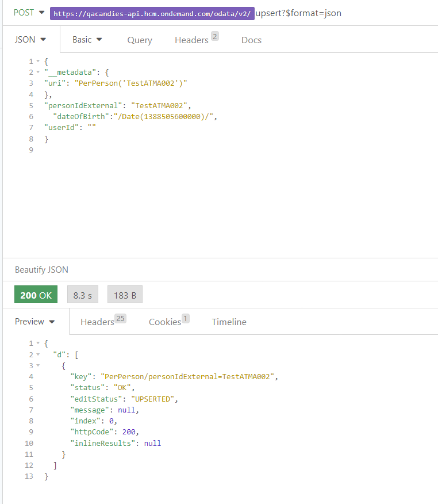Click the 200 OK status badge
Screen dimensions: 438x504
(x=36, y=295)
